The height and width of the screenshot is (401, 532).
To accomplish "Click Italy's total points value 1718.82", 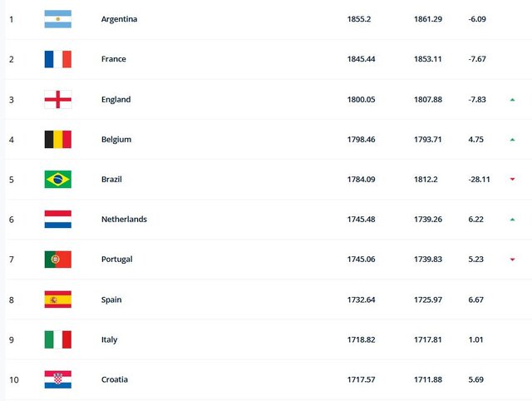I will click(x=362, y=339).
